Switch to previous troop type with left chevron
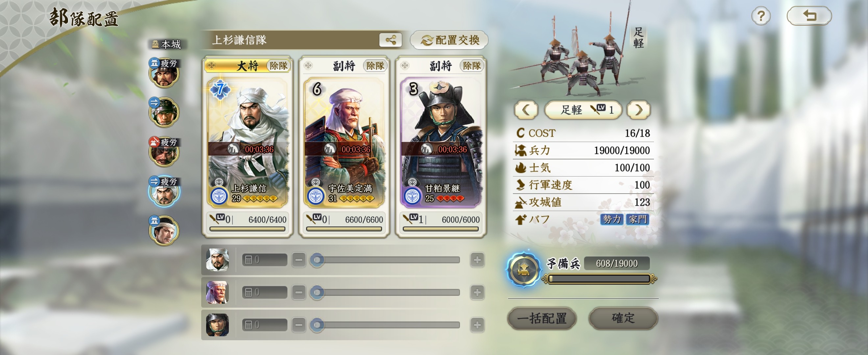 click(526, 110)
